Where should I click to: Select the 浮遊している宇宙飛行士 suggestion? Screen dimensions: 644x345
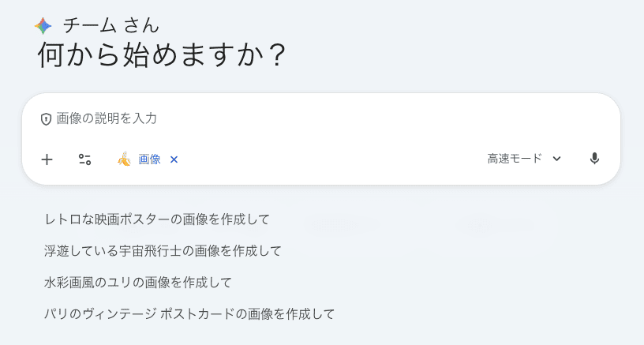(x=163, y=251)
